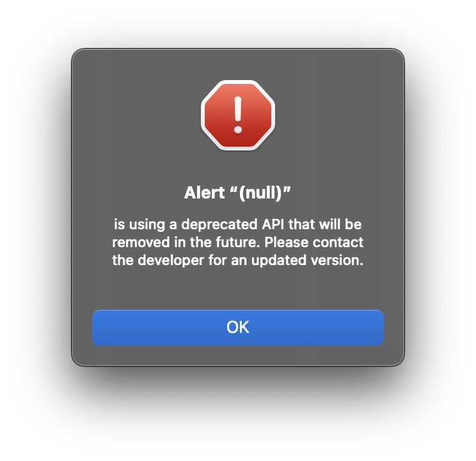Screen dimensions: 476x461
Task: Click the red stop-sign alert icon
Action: tap(238, 115)
